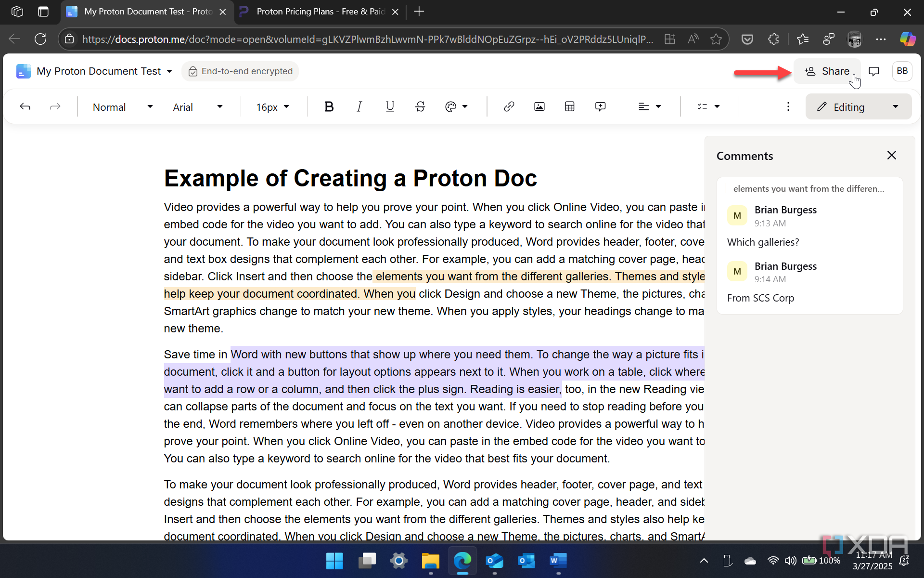Screen dimensions: 924x578
Task: Open browser Extensions puzzle icon
Action: point(773,39)
